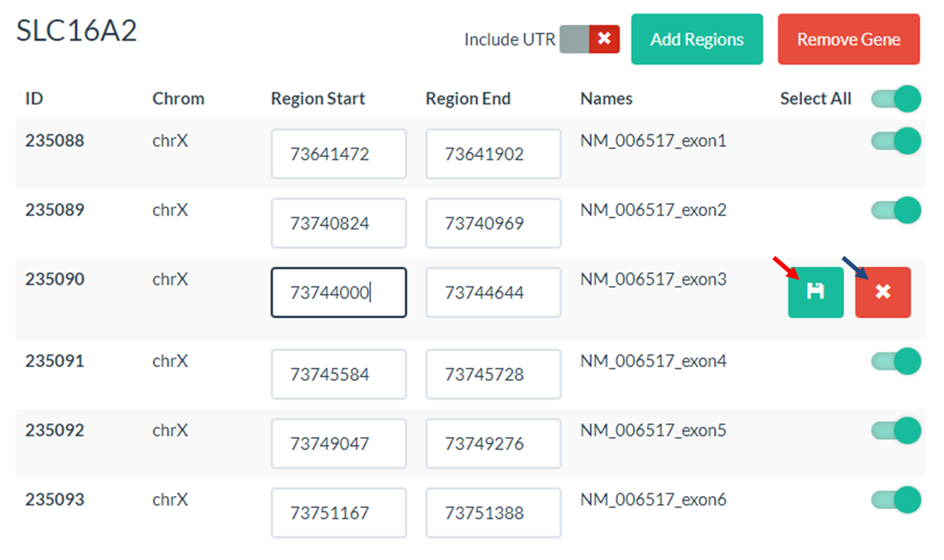Click the Names column header

point(606,99)
